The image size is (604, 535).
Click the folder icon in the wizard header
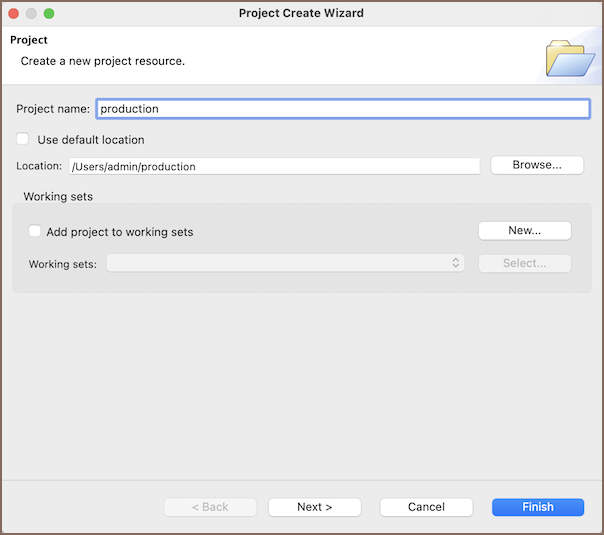tap(570, 57)
